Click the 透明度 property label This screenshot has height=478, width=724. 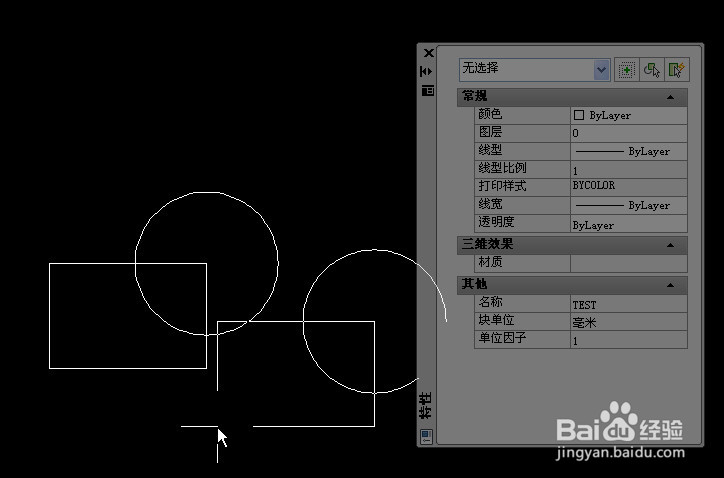496,222
